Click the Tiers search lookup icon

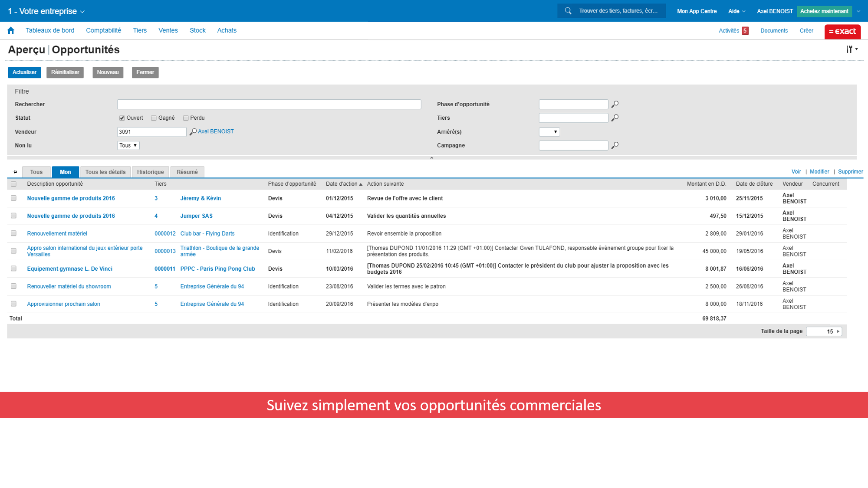(616, 118)
